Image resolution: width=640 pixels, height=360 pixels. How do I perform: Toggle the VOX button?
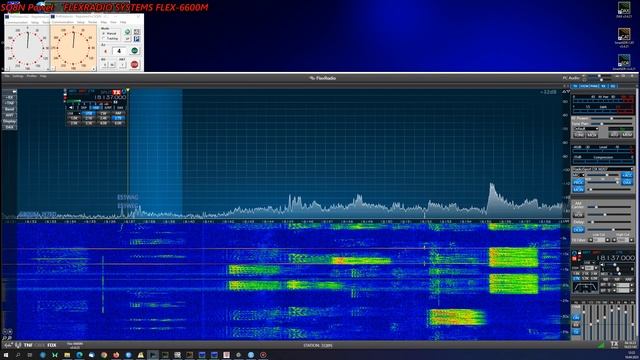pyautogui.click(x=578, y=215)
